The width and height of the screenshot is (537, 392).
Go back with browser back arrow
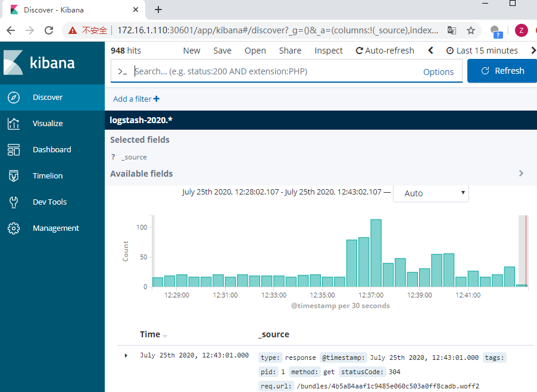pos(11,30)
